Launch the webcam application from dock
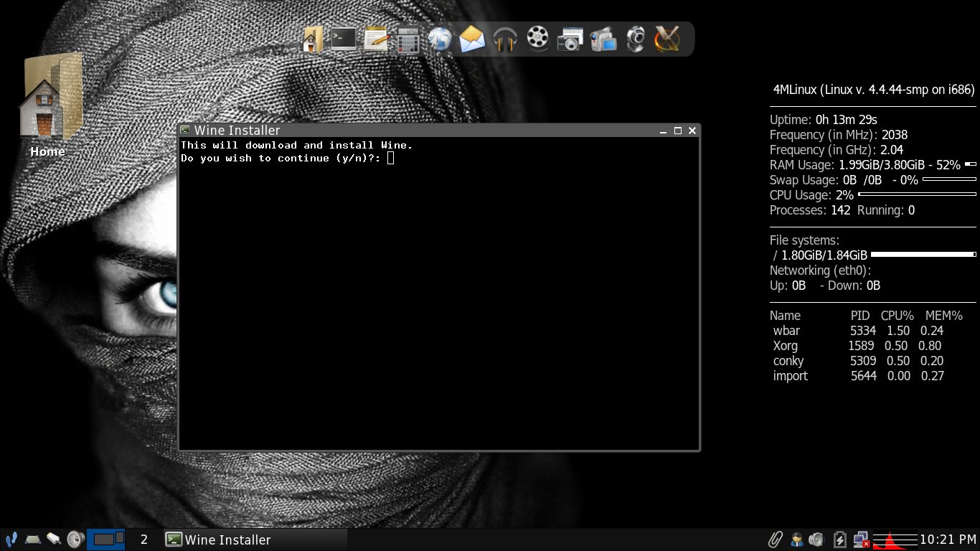The image size is (980, 551). 636,39
